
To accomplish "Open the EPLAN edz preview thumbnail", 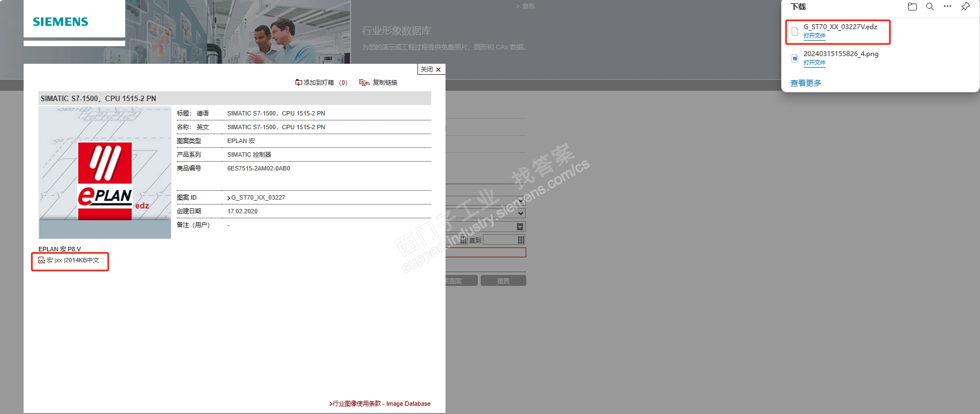I will [105, 173].
